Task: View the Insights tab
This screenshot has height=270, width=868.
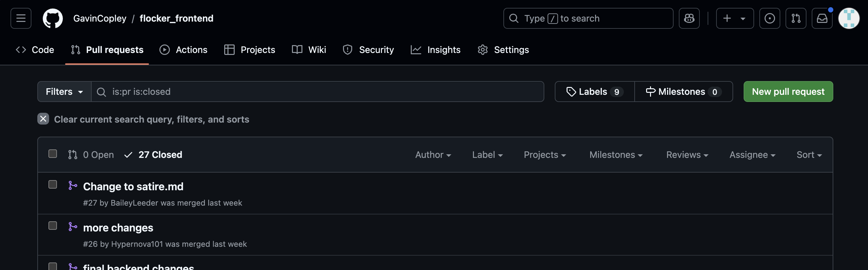Action: click(x=436, y=50)
